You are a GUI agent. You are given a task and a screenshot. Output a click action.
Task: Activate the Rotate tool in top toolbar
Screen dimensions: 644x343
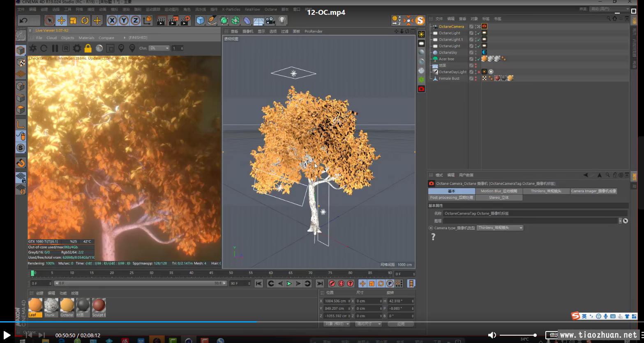point(85,20)
